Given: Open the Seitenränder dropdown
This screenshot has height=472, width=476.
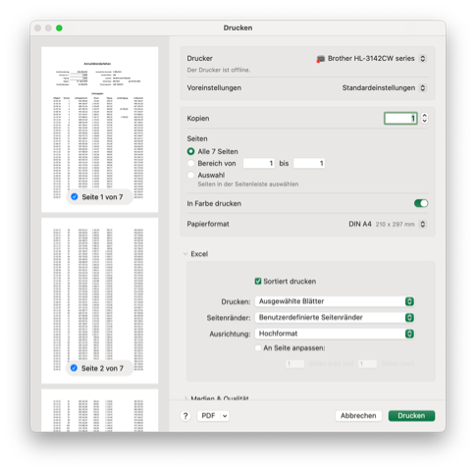Looking at the screenshot, I should click(335, 317).
